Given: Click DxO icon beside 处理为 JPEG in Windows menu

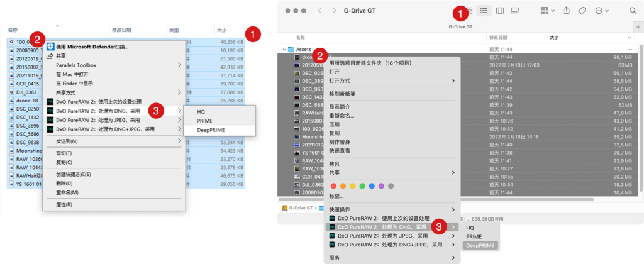Looking at the screenshot, I should point(50,120).
